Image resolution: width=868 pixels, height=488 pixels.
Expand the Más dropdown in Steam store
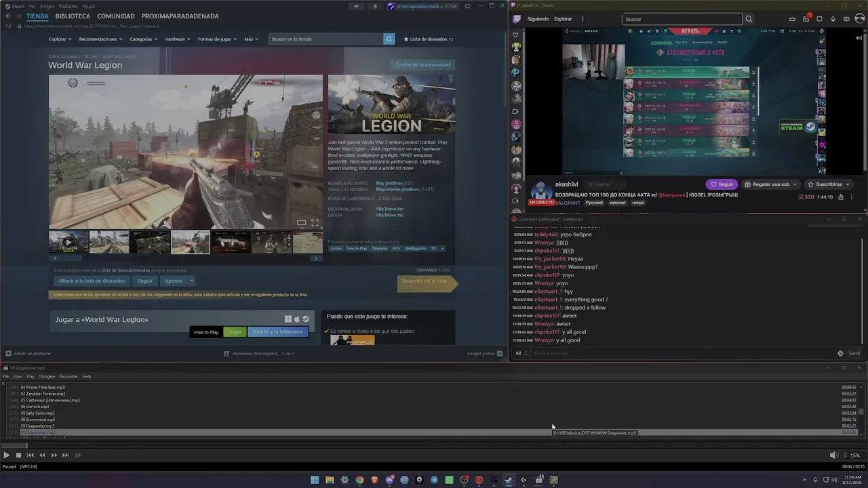click(x=251, y=39)
